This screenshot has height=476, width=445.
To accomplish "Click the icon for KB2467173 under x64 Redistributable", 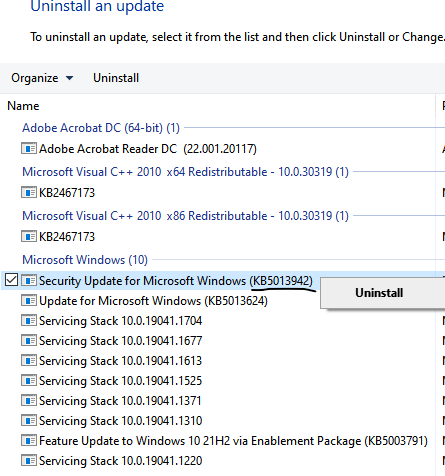I will pos(29,192).
